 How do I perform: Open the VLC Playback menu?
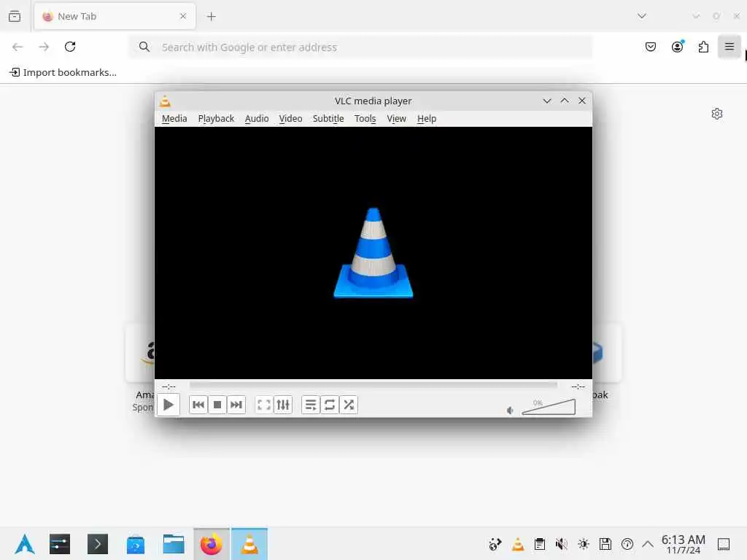tap(216, 119)
